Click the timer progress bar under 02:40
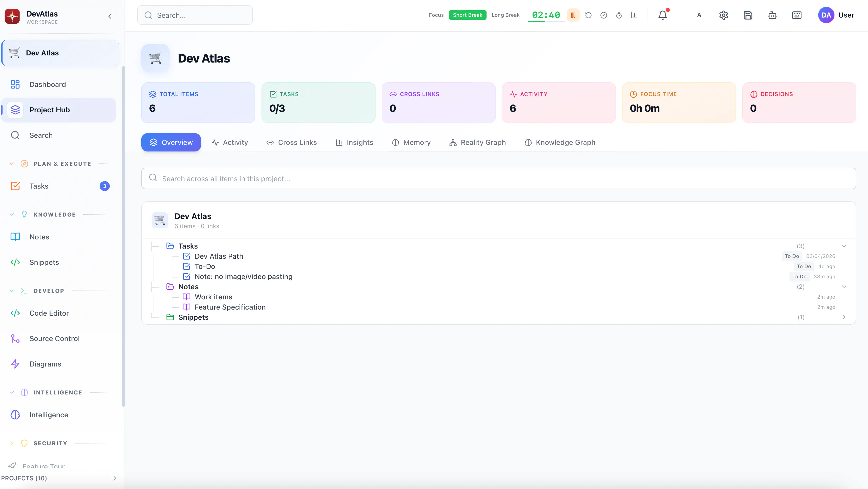Viewport: 868px width, 489px height. 546,22
